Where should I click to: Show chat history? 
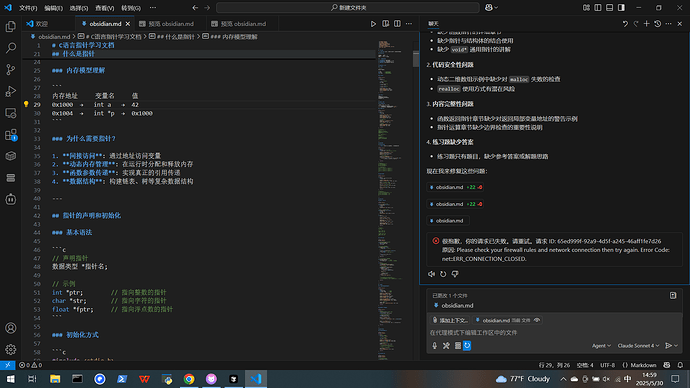coord(657,24)
